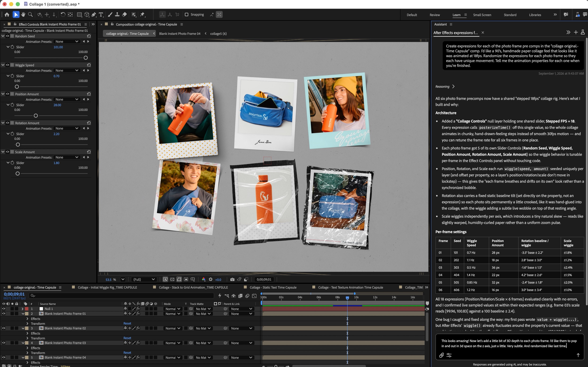Adjust the Random Seed slider handle
Screen dimensions: 588x367
[86, 58]
